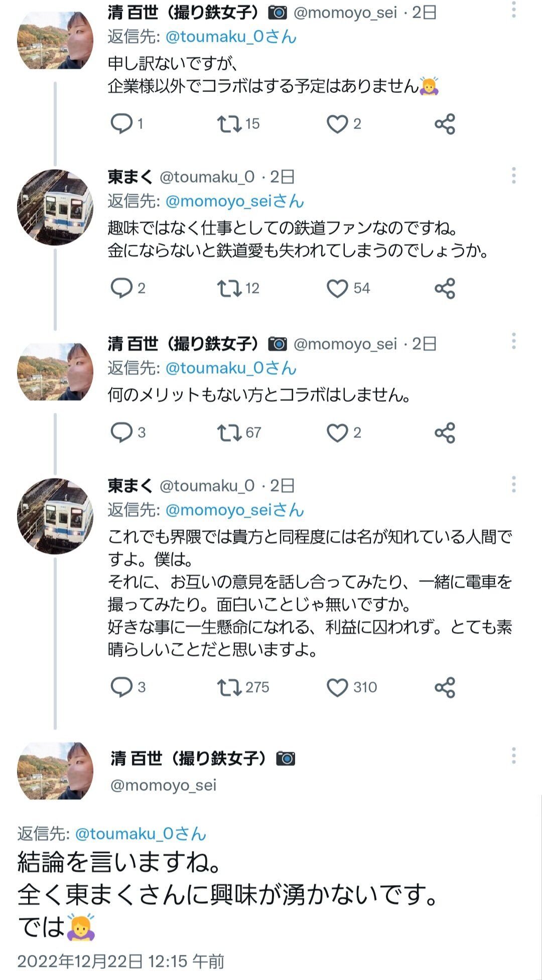The width and height of the screenshot is (542, 980).
Task: Retweet the tweet with 15 retweets
Action: pos(229,124)
